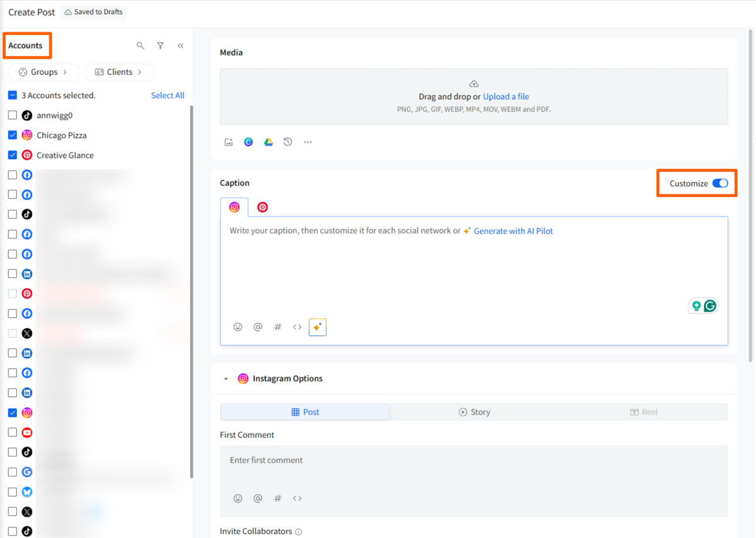The width and height of the screenshot is (756, 538).
Task: Click the accounts list scrollbar
Action: 191,292
